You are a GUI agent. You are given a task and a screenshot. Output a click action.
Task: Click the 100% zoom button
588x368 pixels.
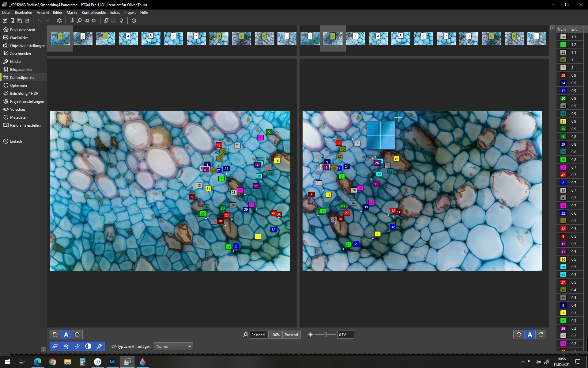[x=275, y=335]
